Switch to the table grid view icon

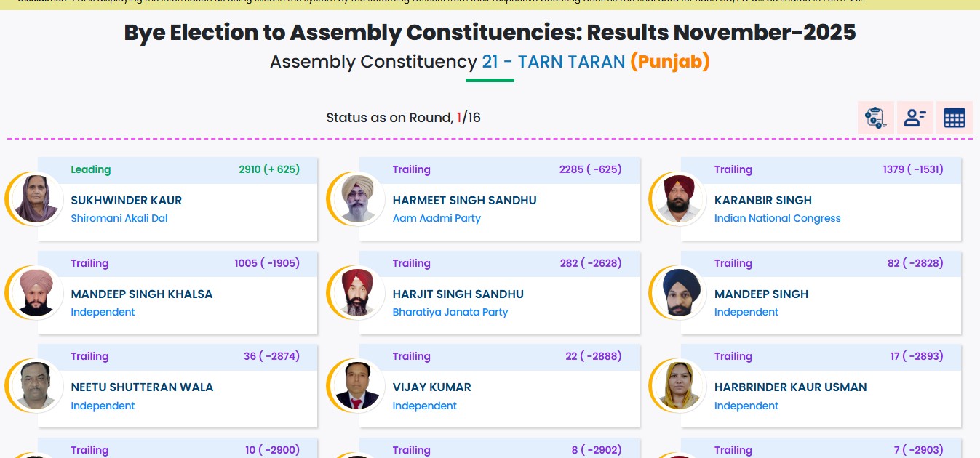point(954,118)
